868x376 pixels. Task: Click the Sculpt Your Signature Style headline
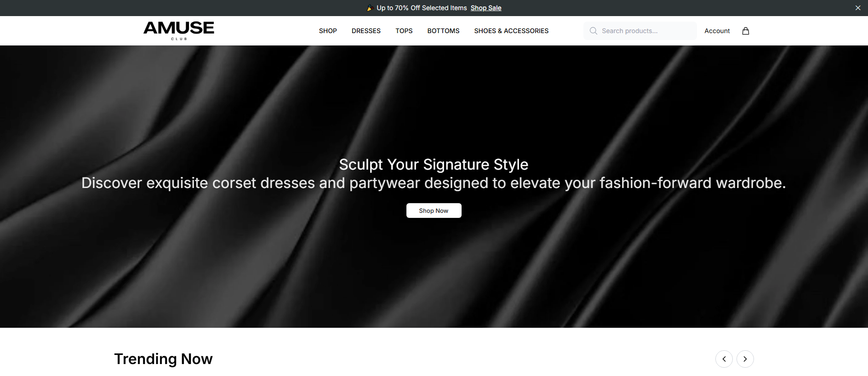[x=434, y=165]
